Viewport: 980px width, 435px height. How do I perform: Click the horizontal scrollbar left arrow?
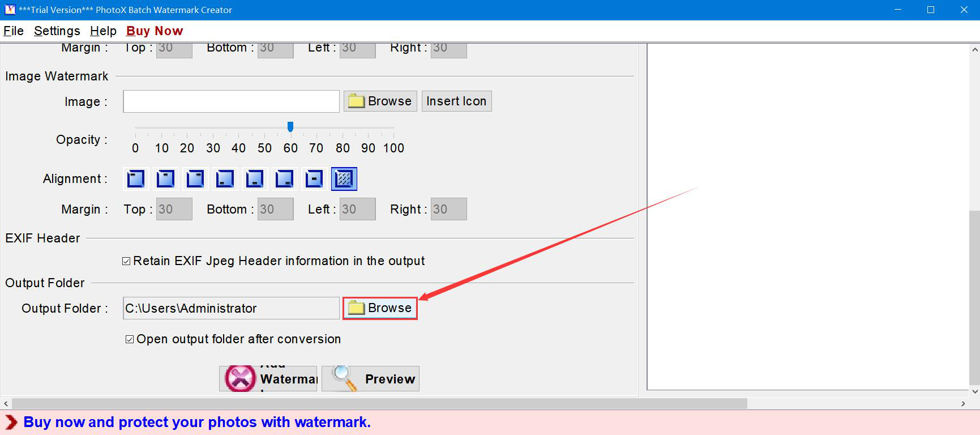(6, 404)
